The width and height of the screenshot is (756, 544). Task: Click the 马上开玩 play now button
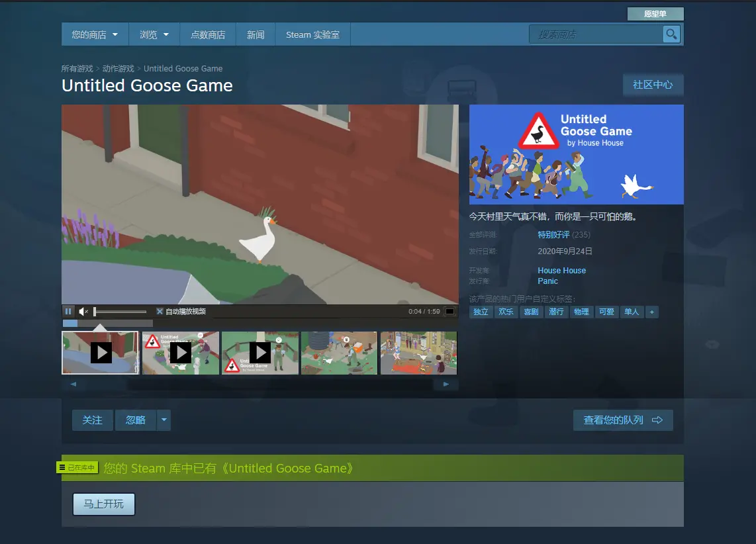104,504
